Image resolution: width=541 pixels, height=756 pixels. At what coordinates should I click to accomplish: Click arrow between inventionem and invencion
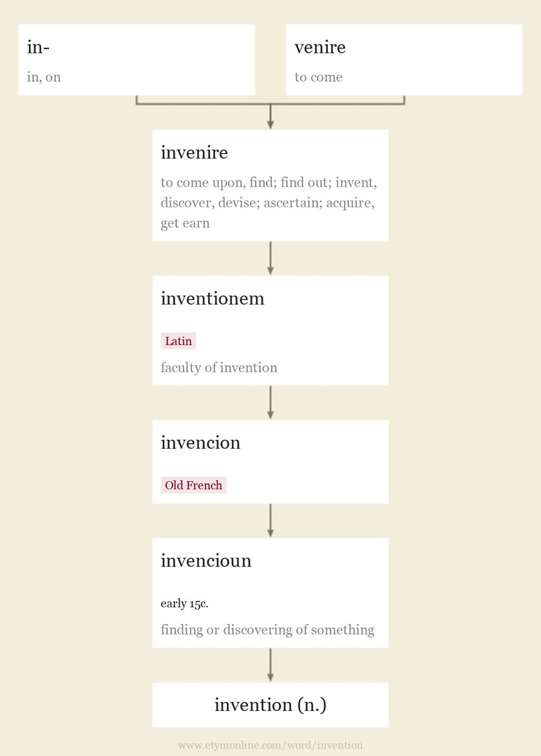click(270, 402)
